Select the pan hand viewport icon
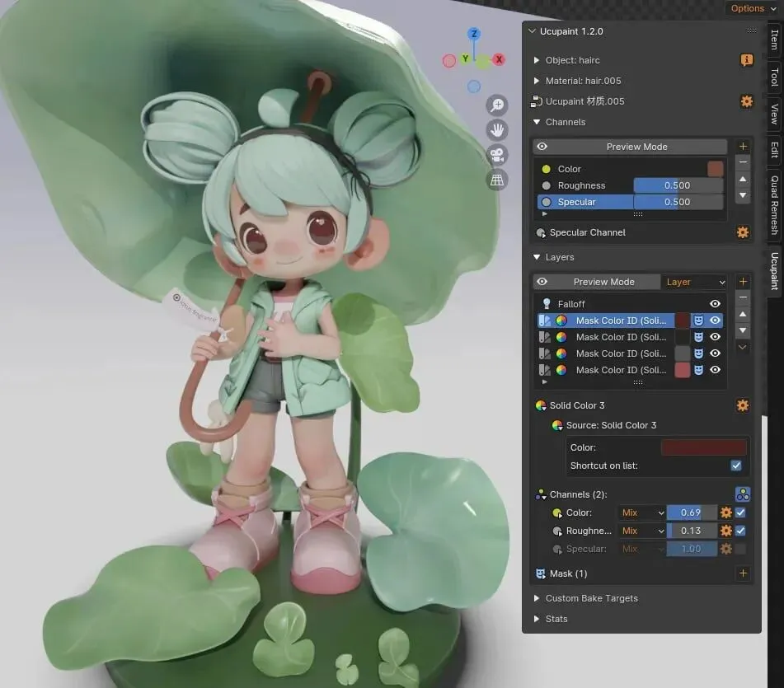784x688 pixels. click(x=497, y=130)
